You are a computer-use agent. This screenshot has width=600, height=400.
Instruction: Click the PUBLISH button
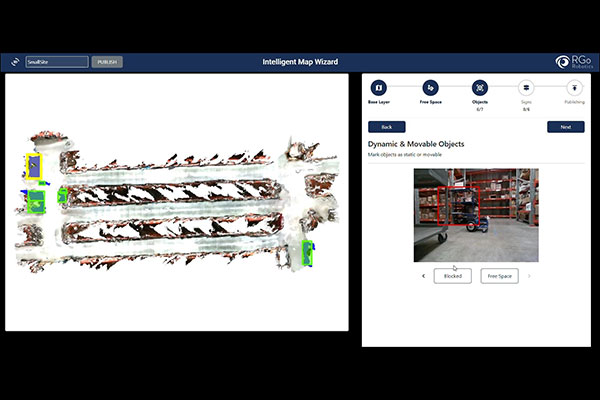[107, 62]
